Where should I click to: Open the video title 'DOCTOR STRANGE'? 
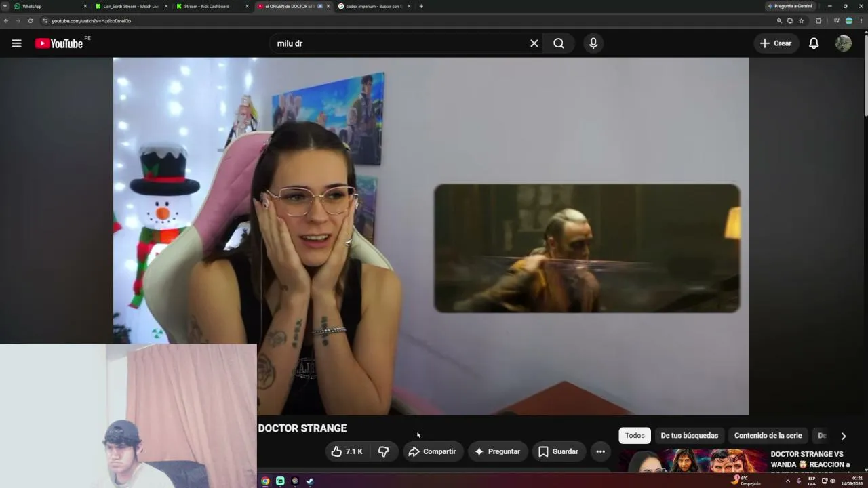click(x=302, y=428)
